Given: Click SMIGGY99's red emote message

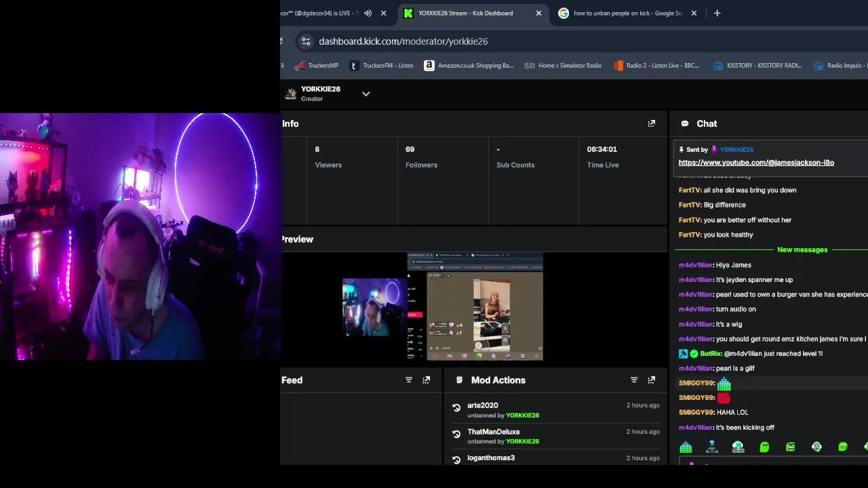Looking at the screenshot, I should [724, 398].
